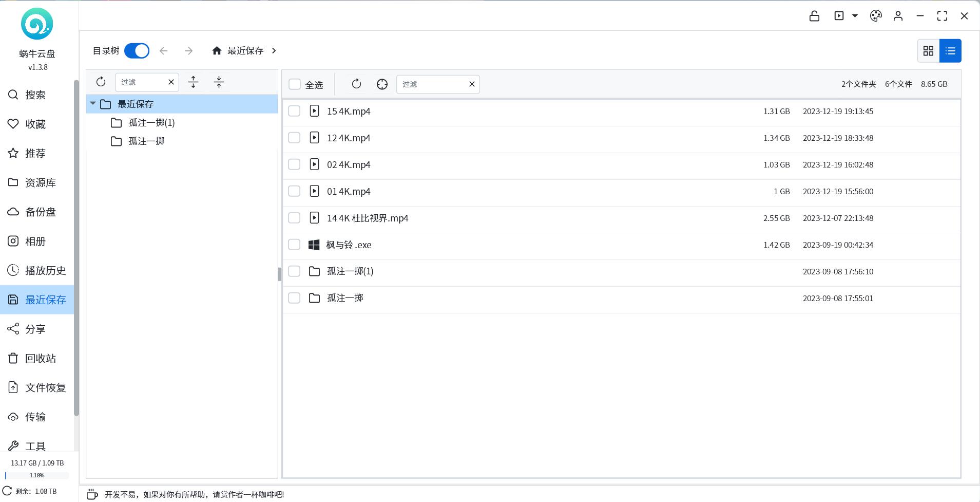This screenshot has height=502, width=980.
Task: Click the coffee donation message link
Action: pos(194,494)
